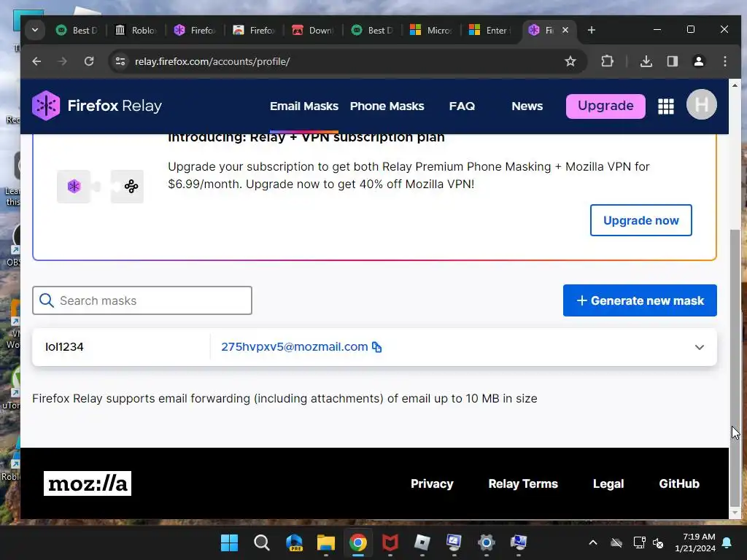Open the FAQ page
The width and height of the screenshot is (747, 560).
pyautogui.click(x=462, y=106)
